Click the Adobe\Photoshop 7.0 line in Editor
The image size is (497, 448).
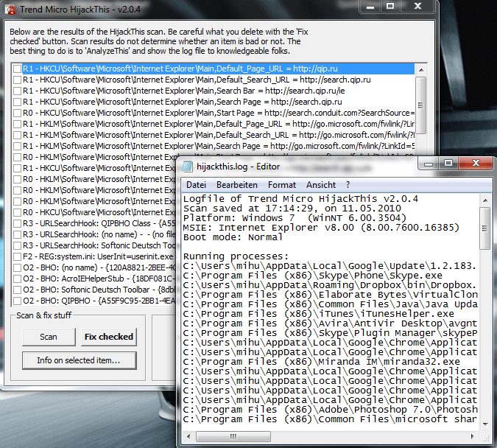coord(330,410)
